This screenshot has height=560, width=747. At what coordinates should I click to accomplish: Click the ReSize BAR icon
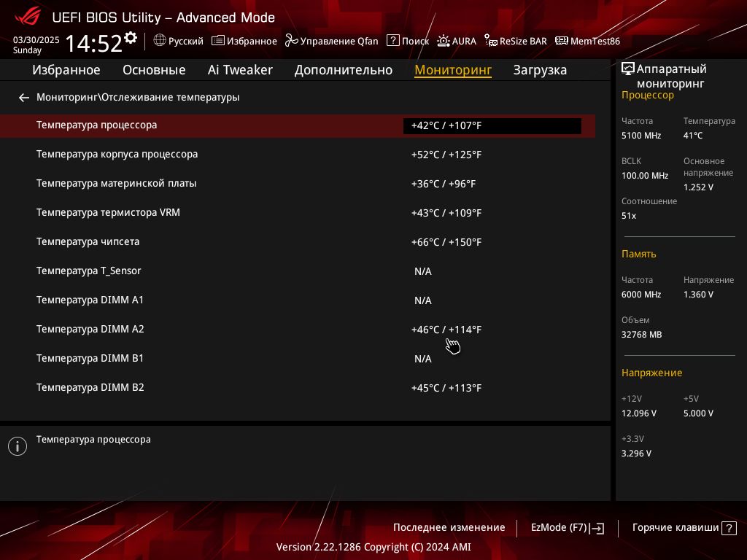click(491, 41)
